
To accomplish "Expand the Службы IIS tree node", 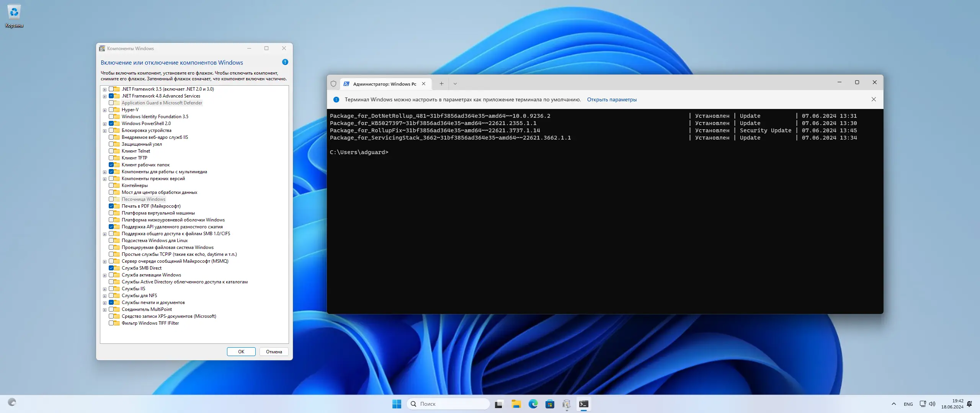I will coord(105,289).
